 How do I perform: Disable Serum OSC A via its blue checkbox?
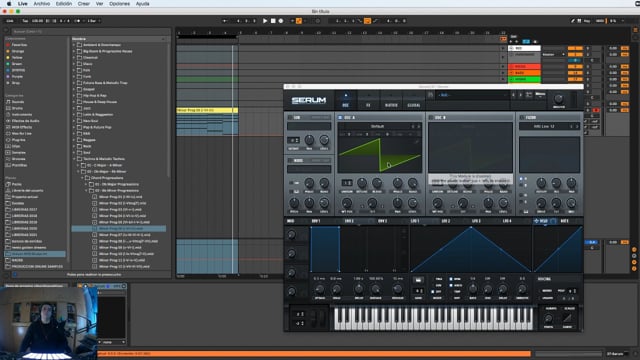[340, 118]
